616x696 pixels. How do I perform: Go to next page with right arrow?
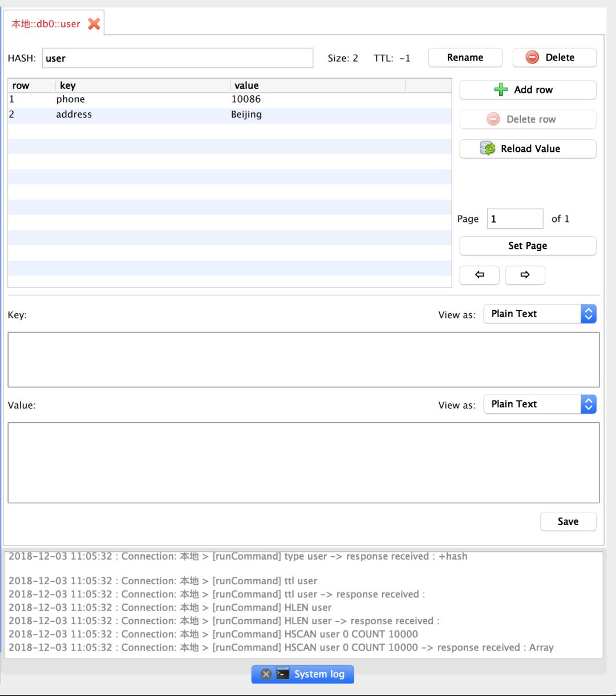pos(525,275)
